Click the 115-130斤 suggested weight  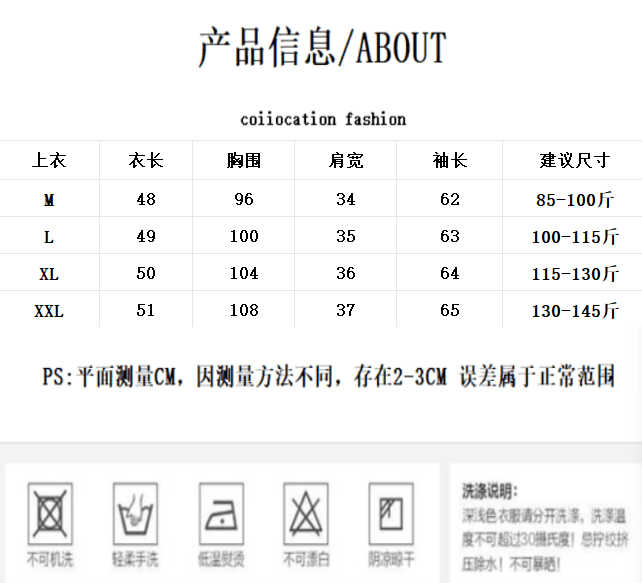[x=575, y=274]
